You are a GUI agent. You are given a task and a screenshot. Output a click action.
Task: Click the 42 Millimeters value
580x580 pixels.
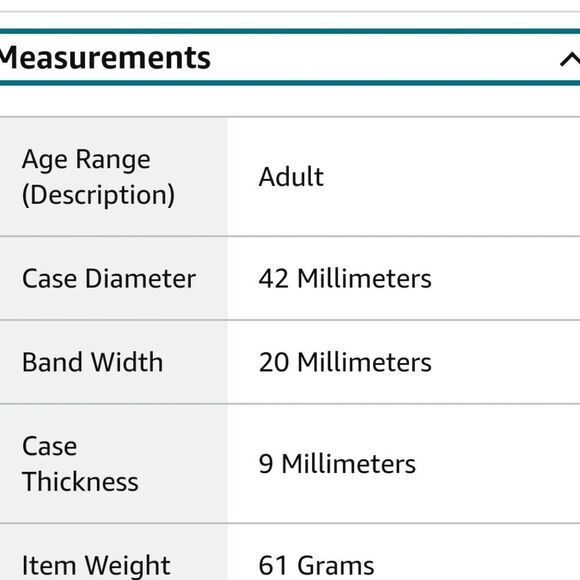(345, 278)
